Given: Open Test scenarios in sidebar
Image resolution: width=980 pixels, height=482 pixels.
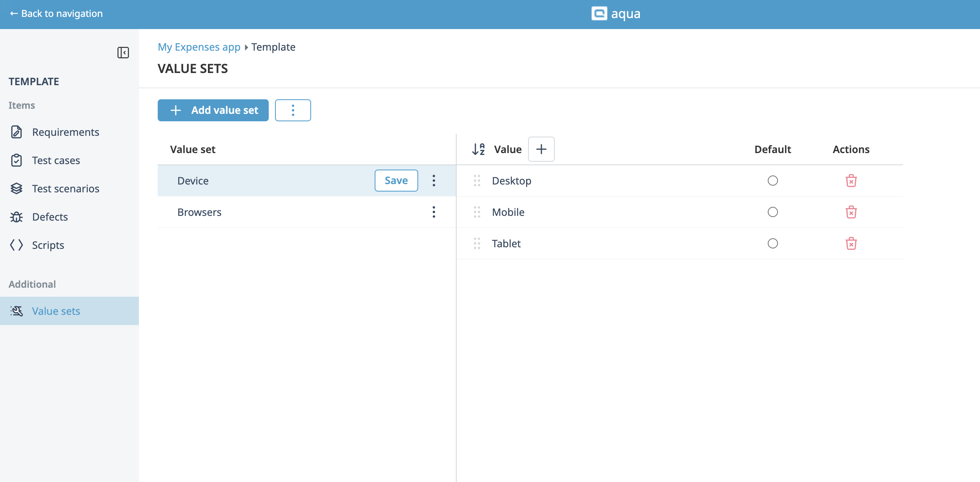Looking at the screenshot, I should 66,189.
